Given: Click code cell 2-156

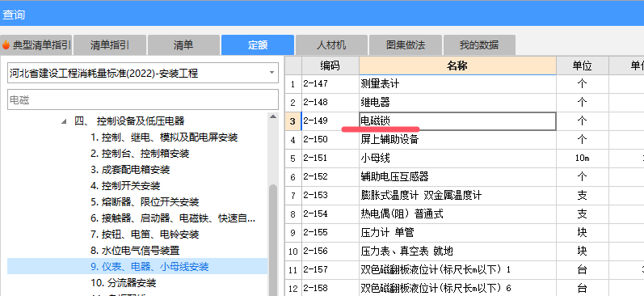Looking at the screenshot, I should (330, 252).
